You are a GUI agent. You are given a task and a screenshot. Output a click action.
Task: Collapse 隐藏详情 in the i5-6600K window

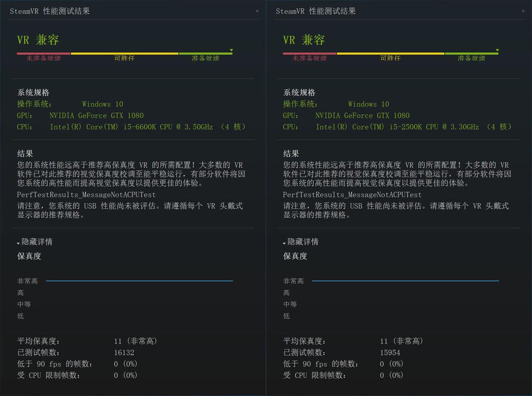tap(35, 242)
